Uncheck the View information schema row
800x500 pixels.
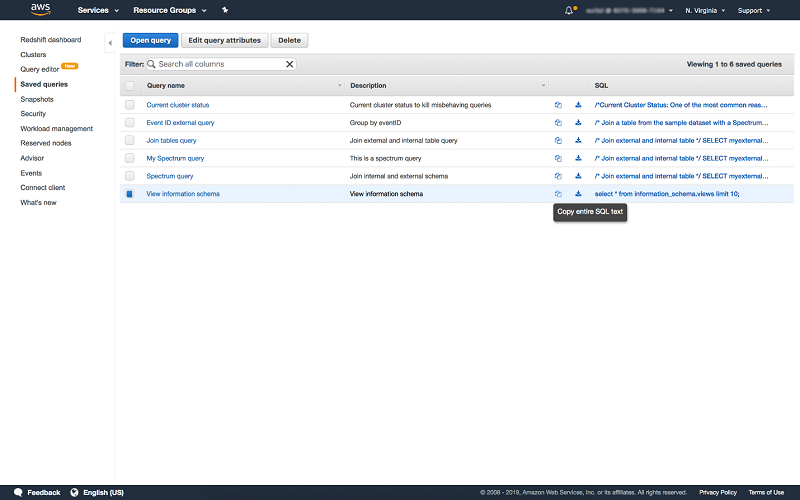[x=130, y=194]
